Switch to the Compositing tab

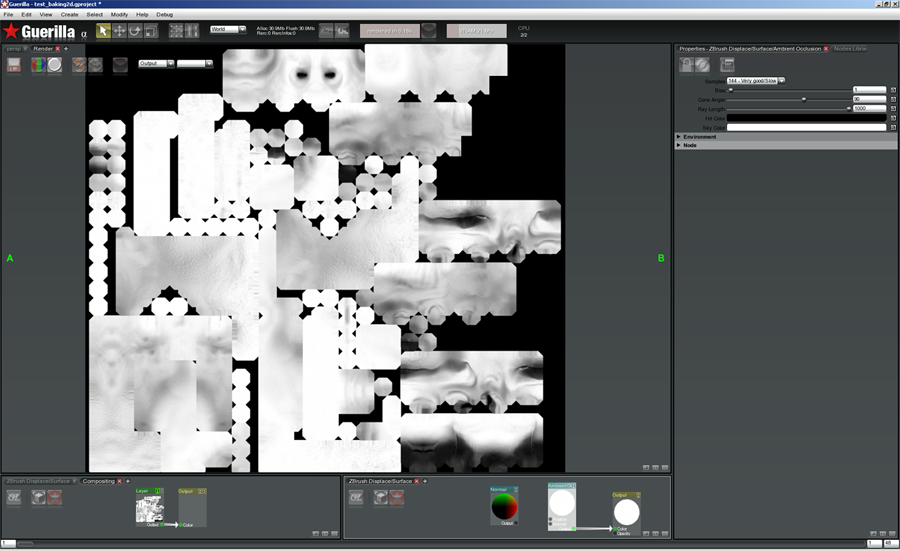pos(98,481)
